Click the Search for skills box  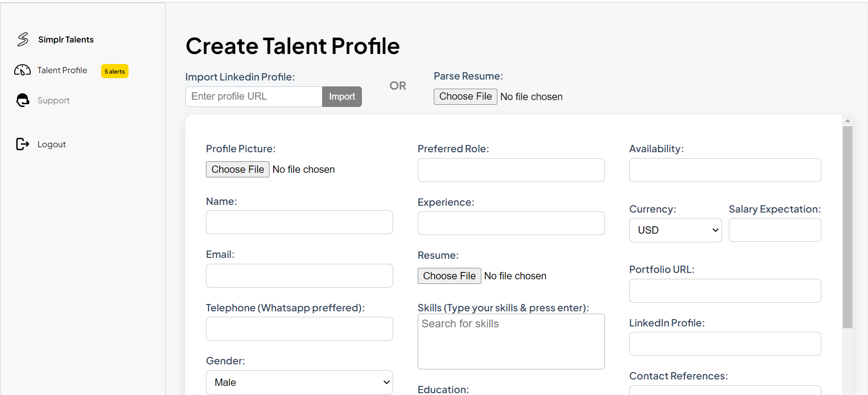511,342
